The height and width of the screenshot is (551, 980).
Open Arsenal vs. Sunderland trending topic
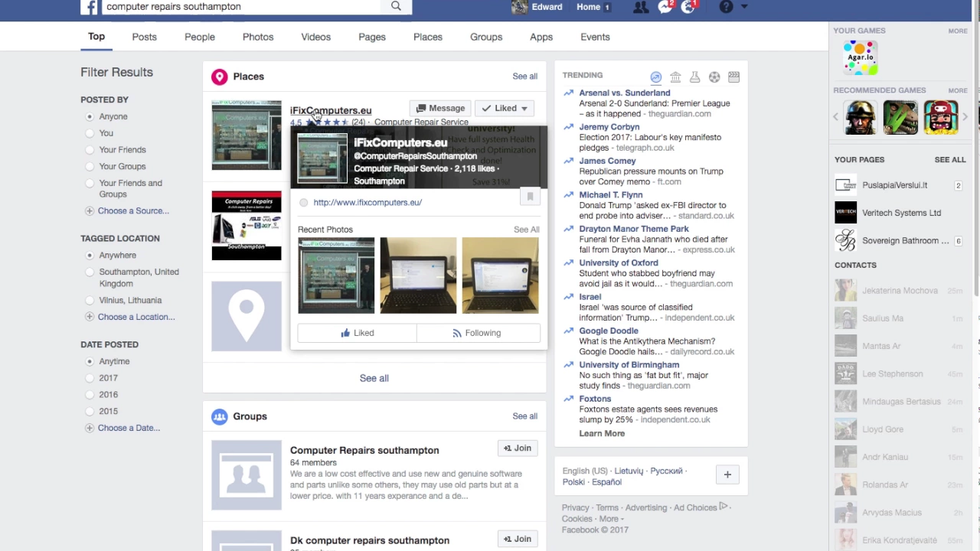[625, 93]
